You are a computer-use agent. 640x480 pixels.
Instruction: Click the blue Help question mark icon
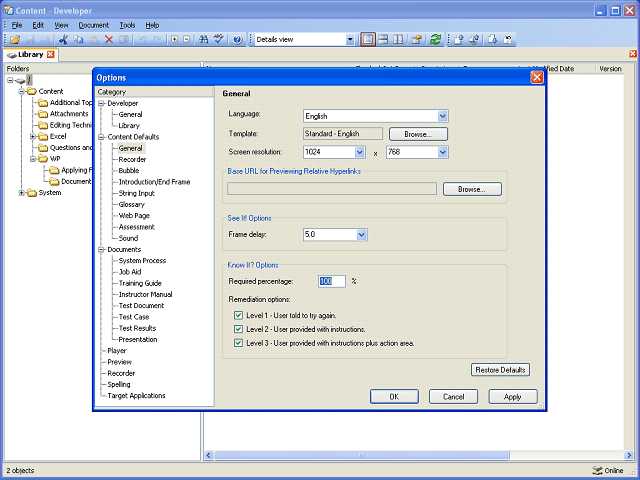[x=238, y=40]
